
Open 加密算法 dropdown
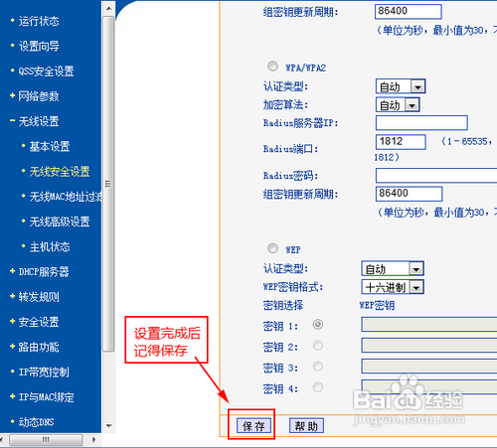coord(398,105)
